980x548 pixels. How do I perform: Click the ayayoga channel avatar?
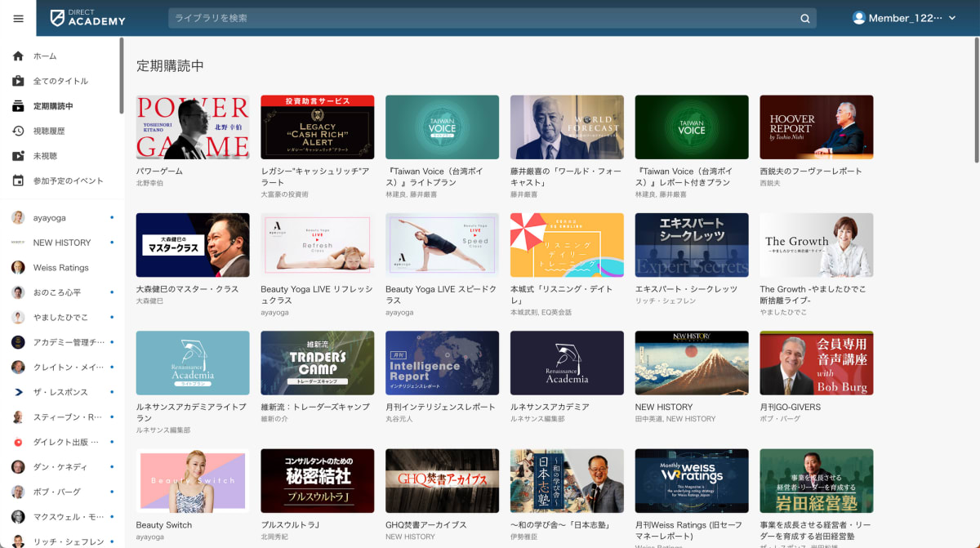[18, 218]
